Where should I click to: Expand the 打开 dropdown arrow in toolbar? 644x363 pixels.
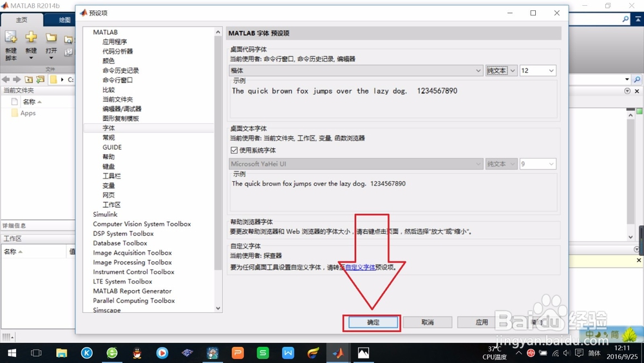[x=51, y=58]
